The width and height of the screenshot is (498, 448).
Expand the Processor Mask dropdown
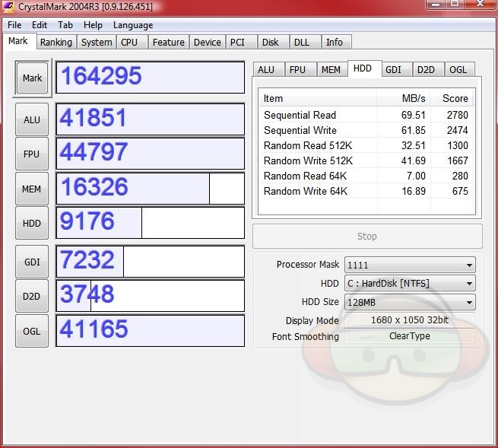coord(409,265)
